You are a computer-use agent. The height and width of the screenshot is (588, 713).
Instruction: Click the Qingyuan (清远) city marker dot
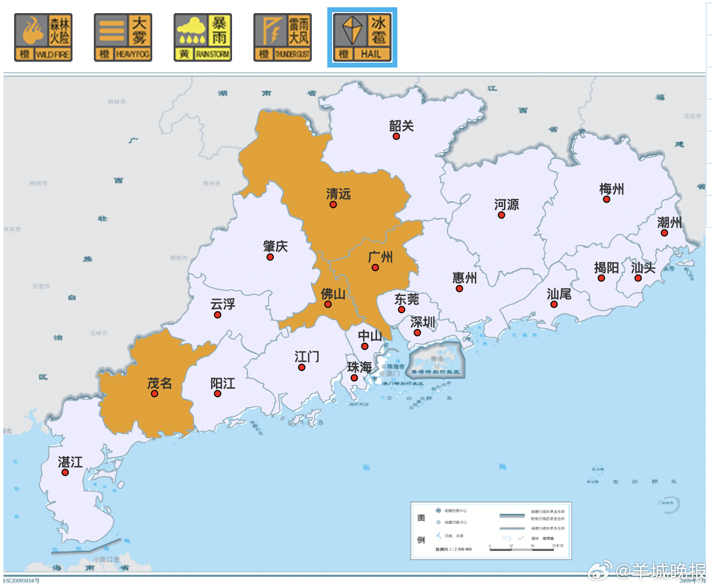[333, 204]
